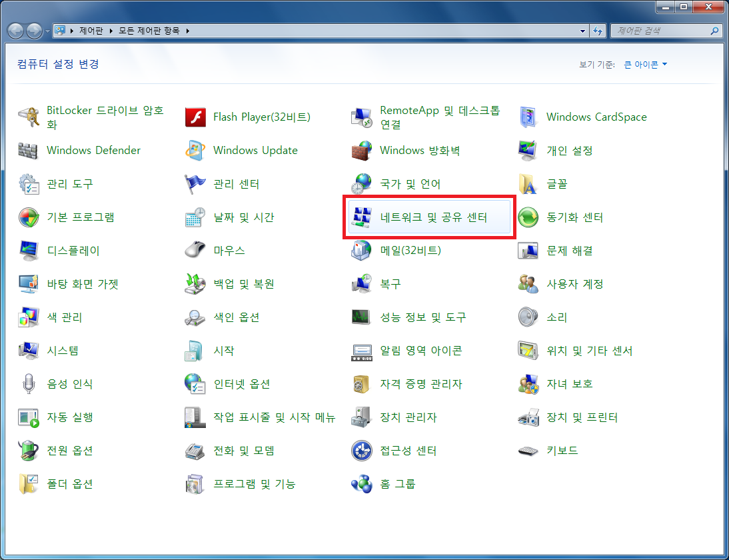Refresh the address bar view
The height and width of the screenshot is (560, 729).
coord(598,31)
